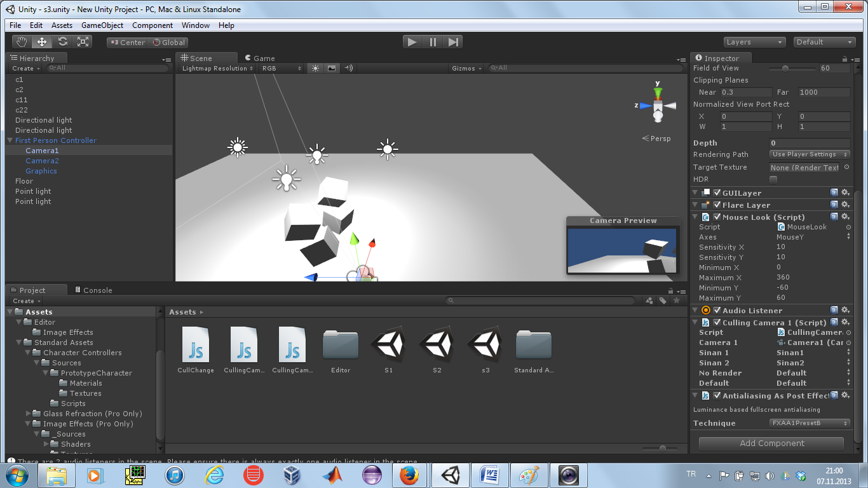Select the Rotate tool
Screen dimensions: 868x488
pyautogui.click(x=62, y=42)
